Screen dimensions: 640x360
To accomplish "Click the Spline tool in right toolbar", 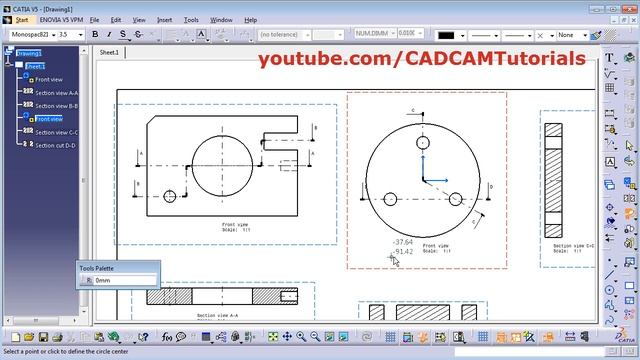I will pos(609,320).
